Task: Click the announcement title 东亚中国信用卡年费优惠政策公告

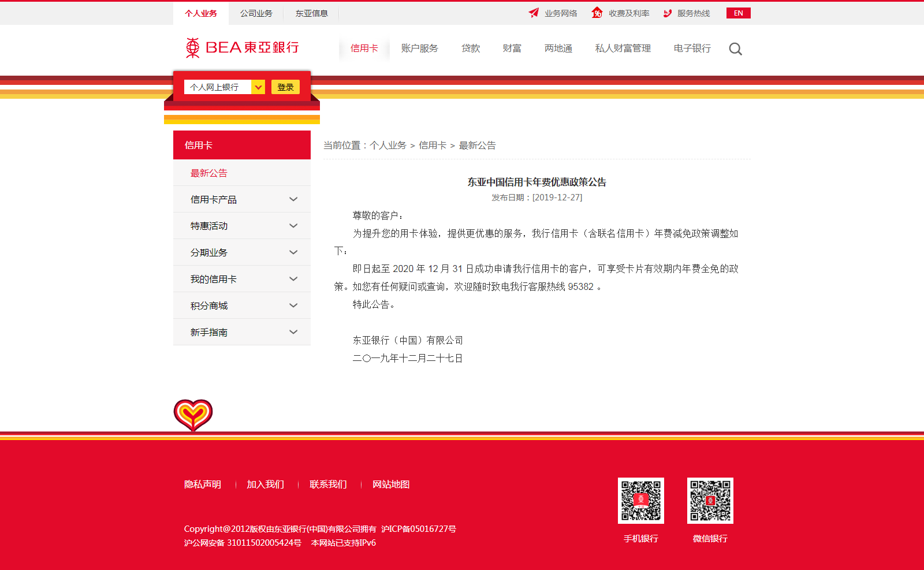Action: [537, 182]
